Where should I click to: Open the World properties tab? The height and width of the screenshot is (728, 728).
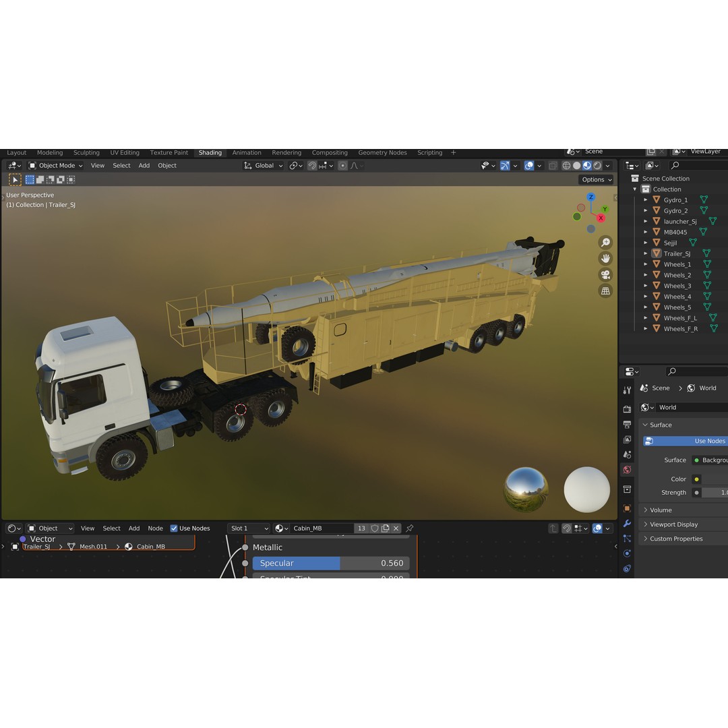point(628,470)
